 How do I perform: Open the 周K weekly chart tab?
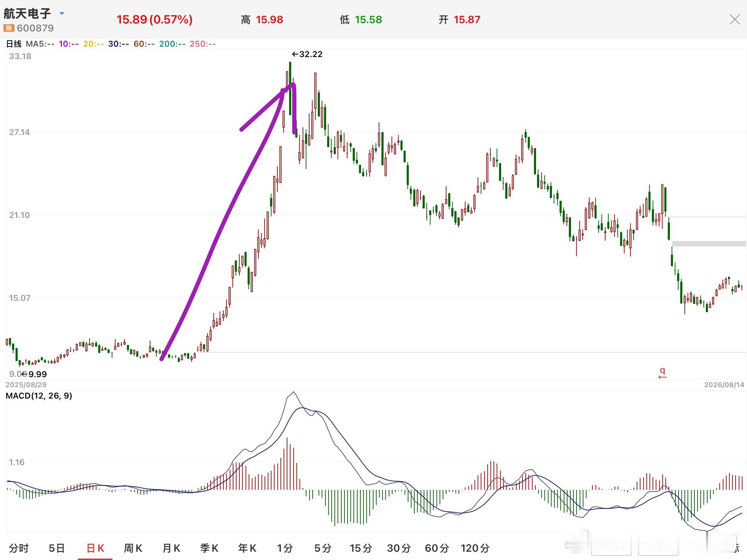coord(133,548)
